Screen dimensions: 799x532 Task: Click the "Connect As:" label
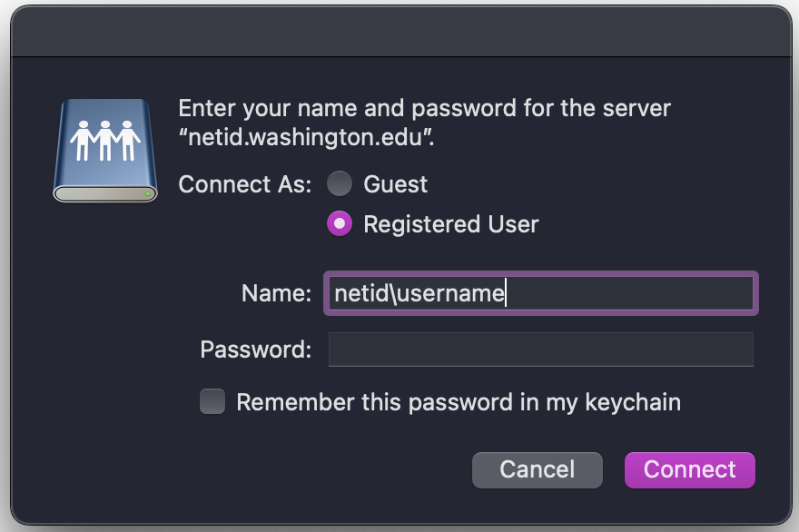(x=244, y=184)
